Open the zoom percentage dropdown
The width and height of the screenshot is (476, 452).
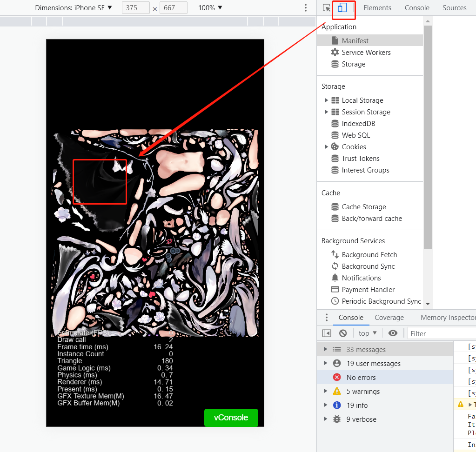pyautogui.click(x=209, y=7)
